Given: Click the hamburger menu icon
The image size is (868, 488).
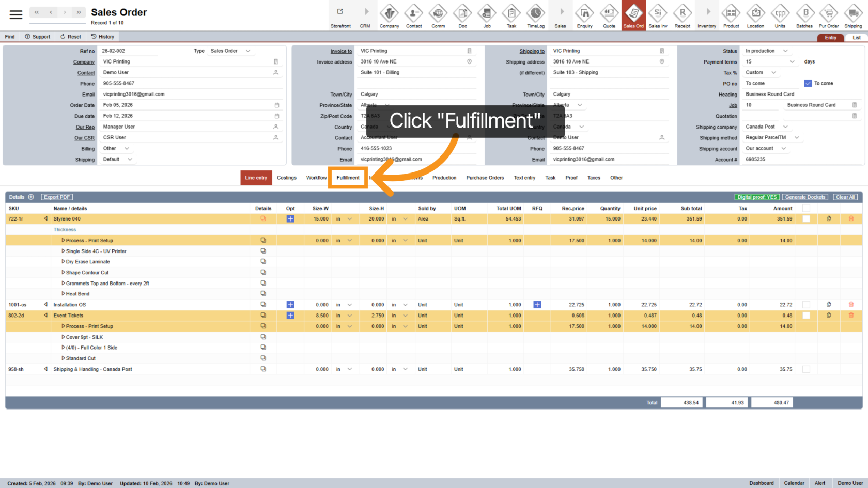Looking at the screenshot, I should pyautogui.click(x=16, y=14).
